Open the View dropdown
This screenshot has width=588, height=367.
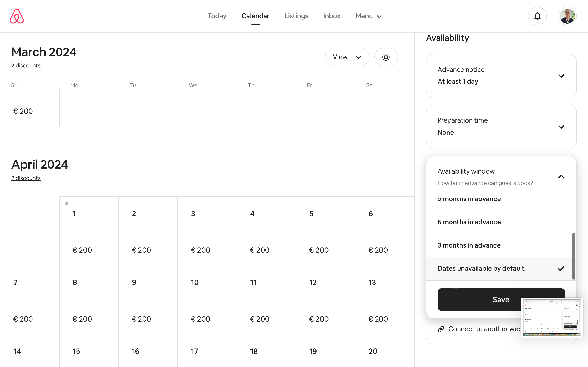(347, 57)
